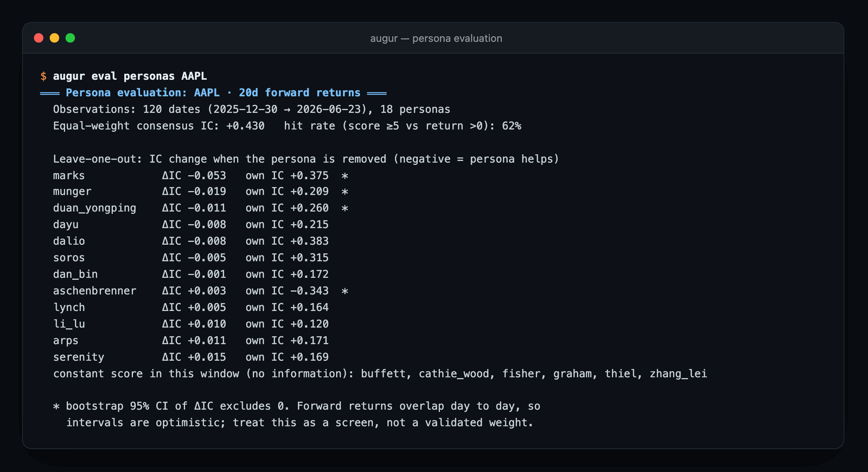Image resolution: width=868 pixels, height=472 pixels.
Task: Click own IC '+0.169' in serenity row
Action: pos(309,357)
